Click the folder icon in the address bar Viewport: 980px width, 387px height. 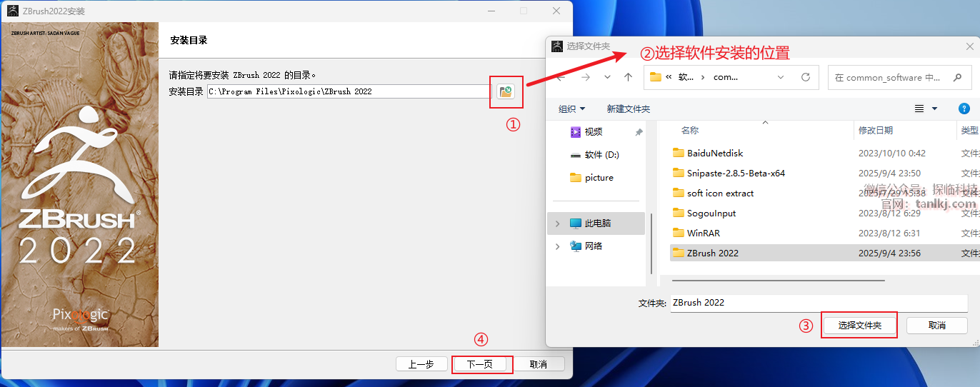pos(656,77)
